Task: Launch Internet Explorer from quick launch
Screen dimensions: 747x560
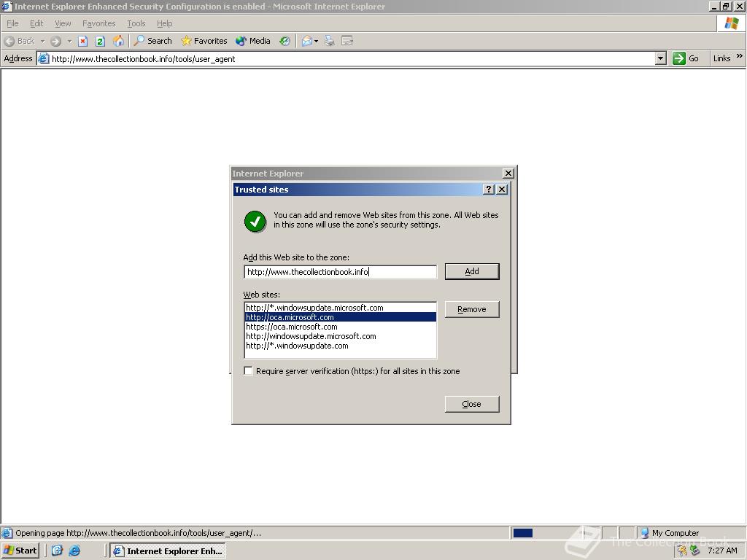Action: (74, 551)
